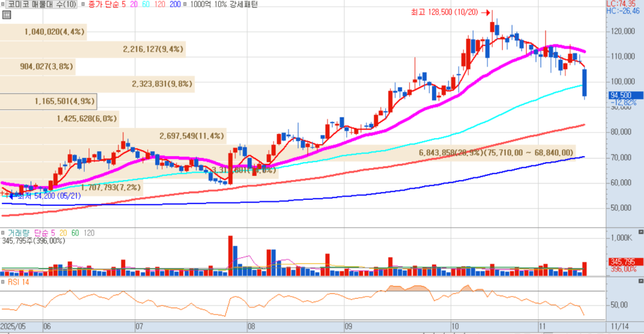Image resolution: width=644 pixels, height=334 pixels.
Task: Pick the red 5-day price moving average legend
Action: [x=123, y=5]
